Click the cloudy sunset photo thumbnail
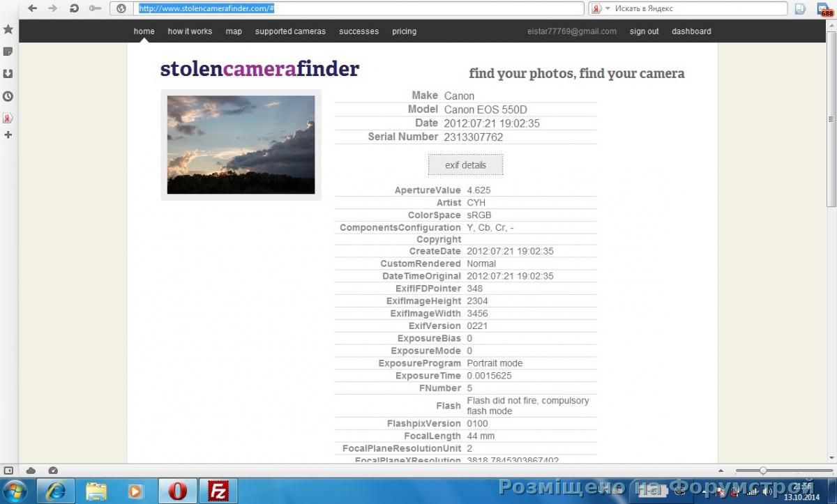The width and height of the screenshot is (837, 504). click(241, 144)
